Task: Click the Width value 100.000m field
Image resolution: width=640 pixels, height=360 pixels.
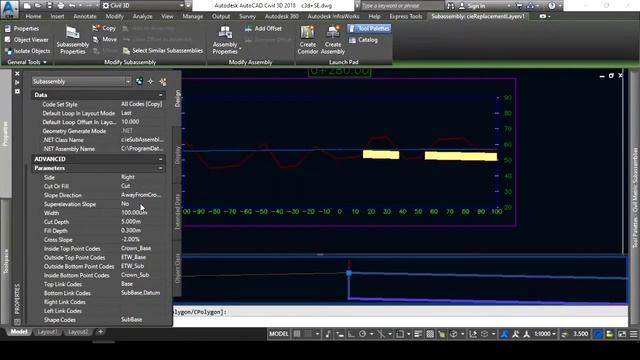Action: pyautogui.click(x=142, y=213)
